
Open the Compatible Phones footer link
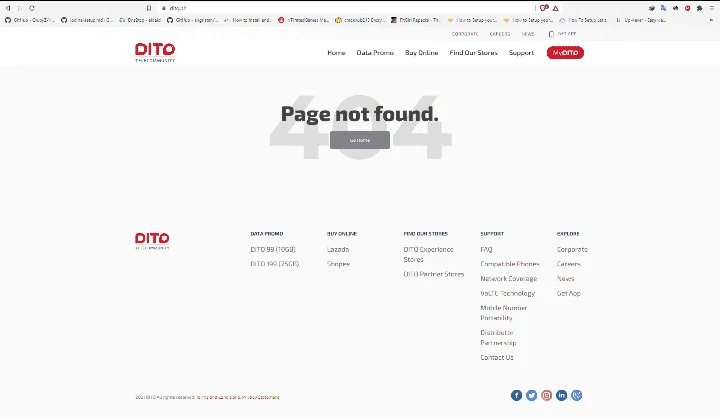pyautogui.click(x=510, y=264)
